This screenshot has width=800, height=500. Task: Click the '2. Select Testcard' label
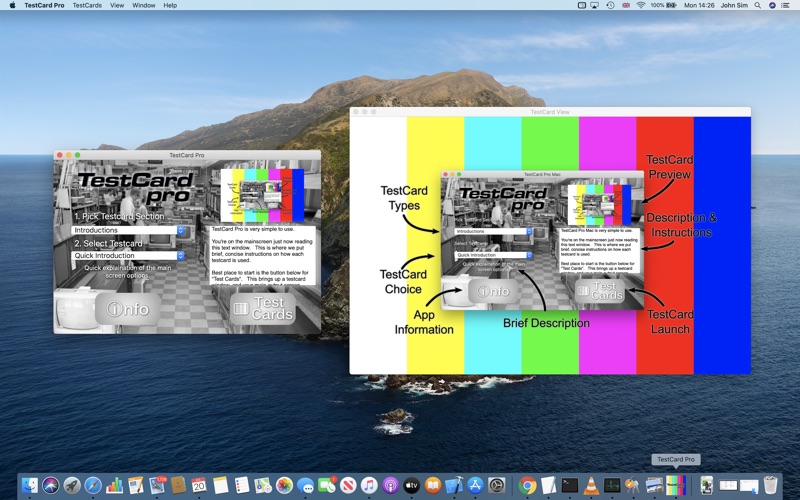[x=108, y=243]
